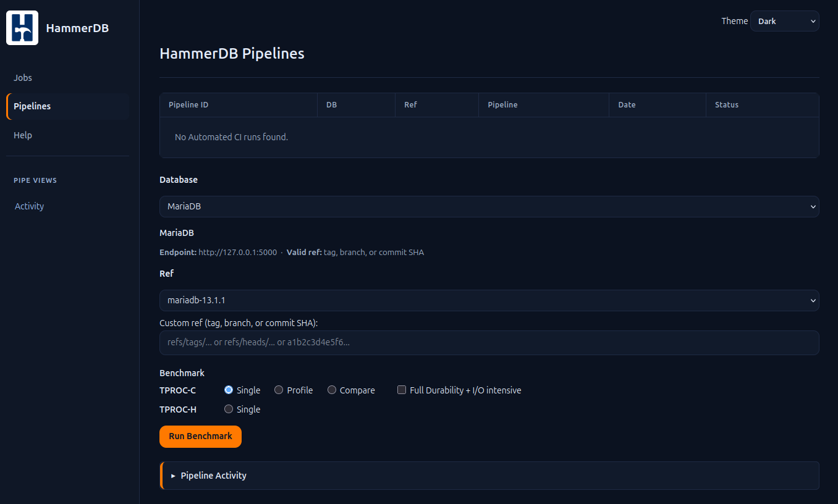Focus the Custom ref input field
Viewport: 838px width, 504px height.
(489, 343)
